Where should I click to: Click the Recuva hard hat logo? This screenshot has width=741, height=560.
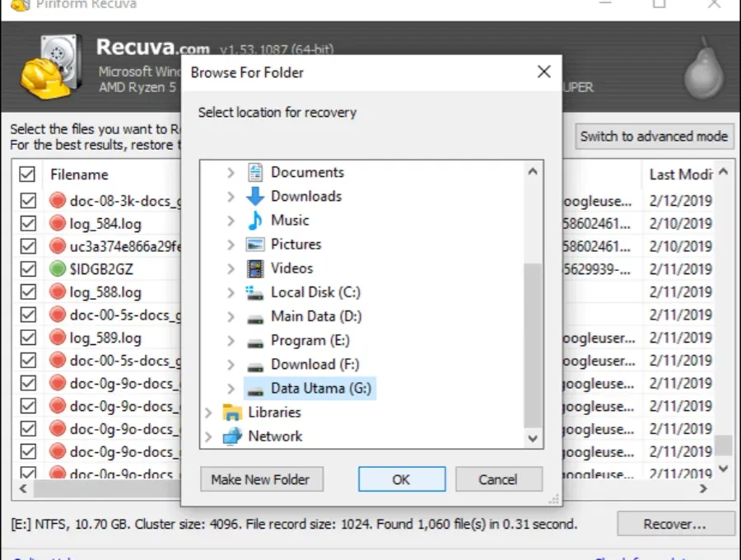[49, 67]
